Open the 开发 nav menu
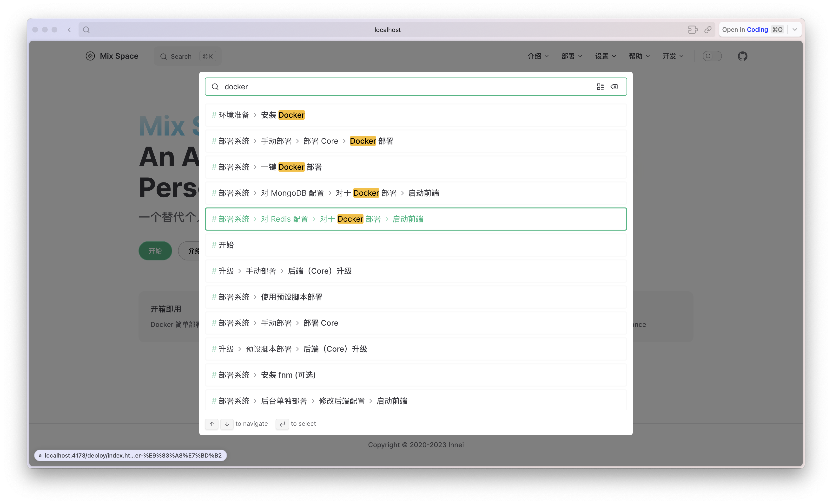The height and width of the screenshot is (504, 832). pyautogui.click(x=673, y=56)
